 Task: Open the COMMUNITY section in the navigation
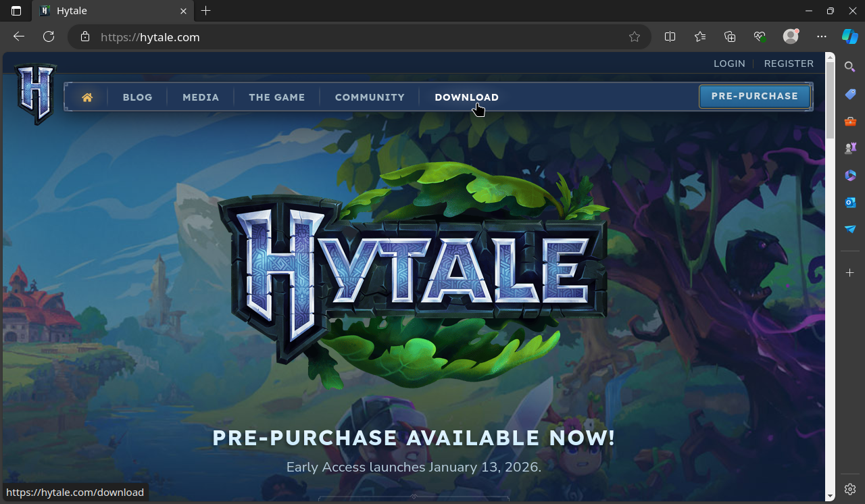pos(369,97)
